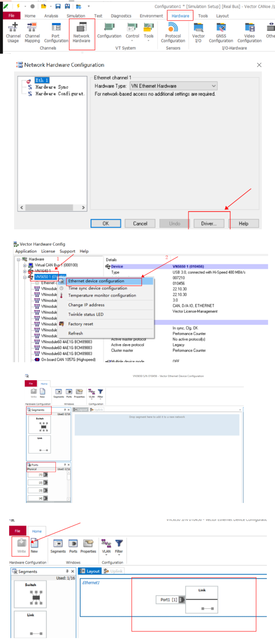Switch to Uplink tab beside Ethernet1 layout
275x644 pixels.
click(x=113, y=571)
